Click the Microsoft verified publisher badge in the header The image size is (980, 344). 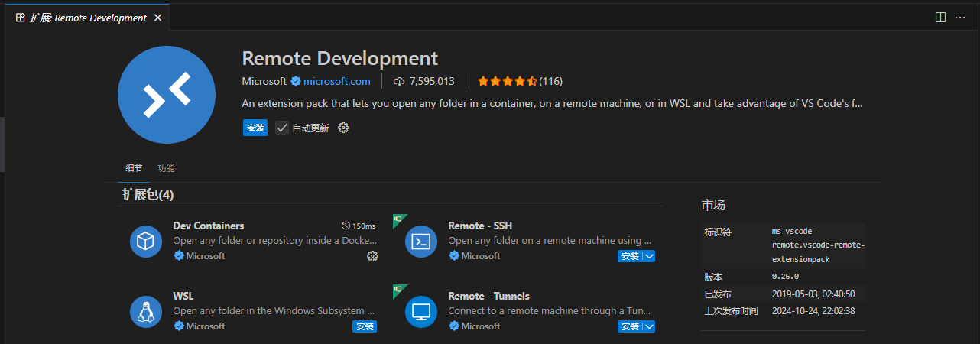click(295, 81)
